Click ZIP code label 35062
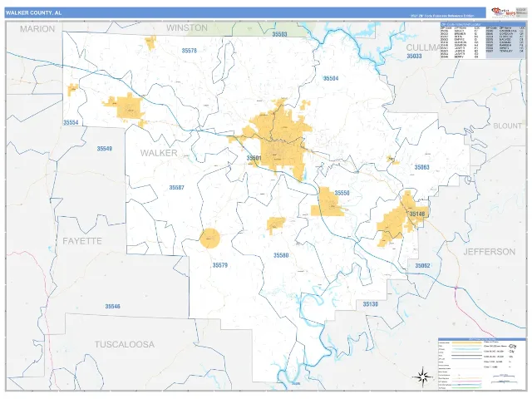Image resolution: width=532 pixels, height=399 pixels. tap(422, 266)
